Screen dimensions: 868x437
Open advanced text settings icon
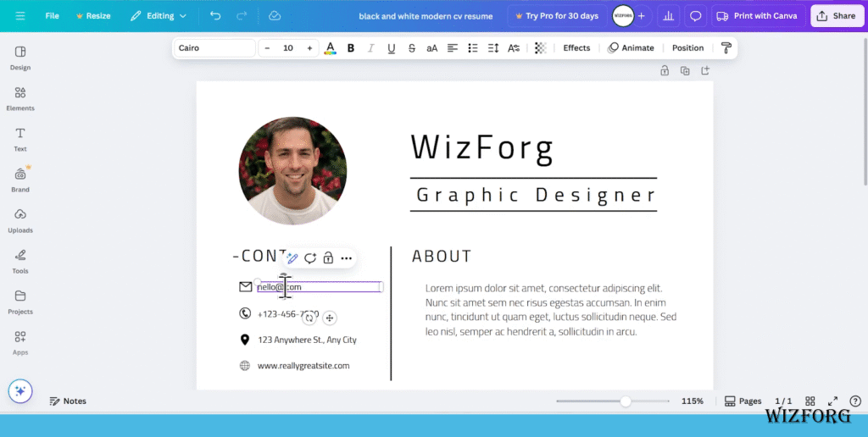tap(514, 48)
